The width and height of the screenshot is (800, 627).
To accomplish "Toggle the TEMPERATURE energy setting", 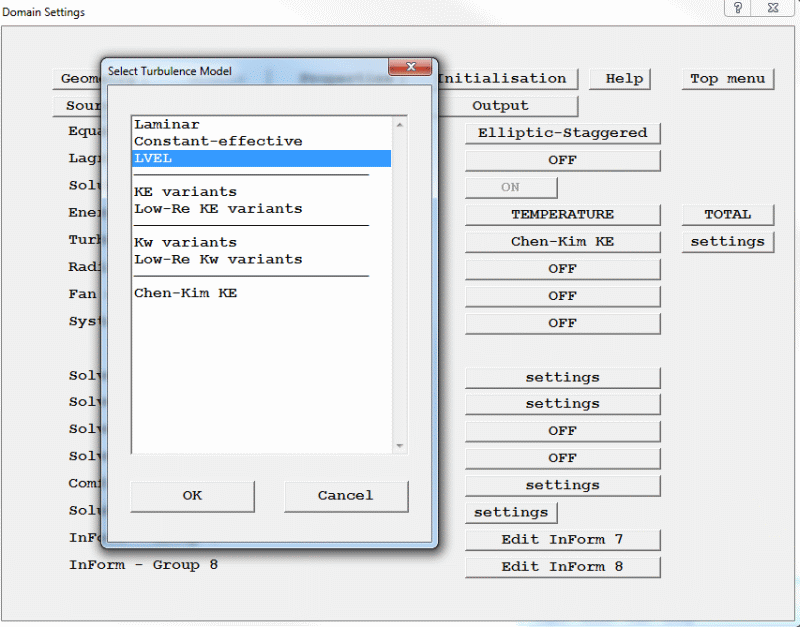I will 562,215.
